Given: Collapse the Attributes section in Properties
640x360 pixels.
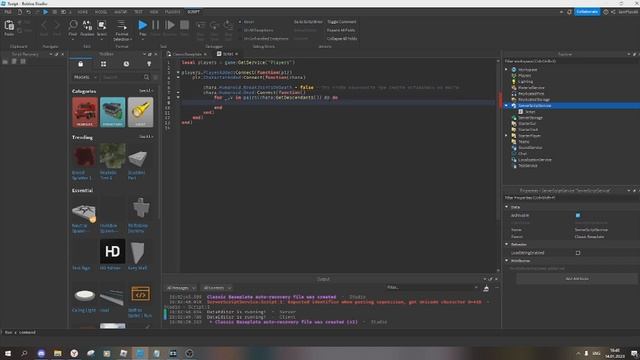Looking at the screenshot, I should (507, 260).
